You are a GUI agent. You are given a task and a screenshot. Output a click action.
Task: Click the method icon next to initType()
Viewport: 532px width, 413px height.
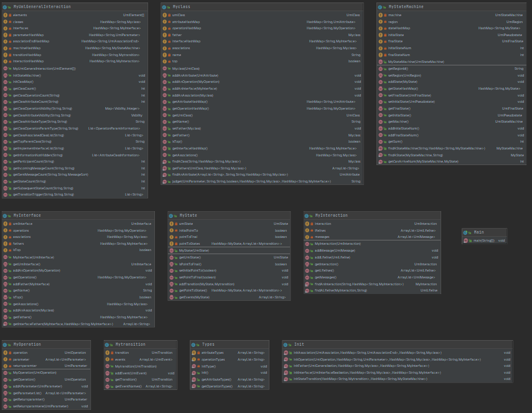coord(194,366)
